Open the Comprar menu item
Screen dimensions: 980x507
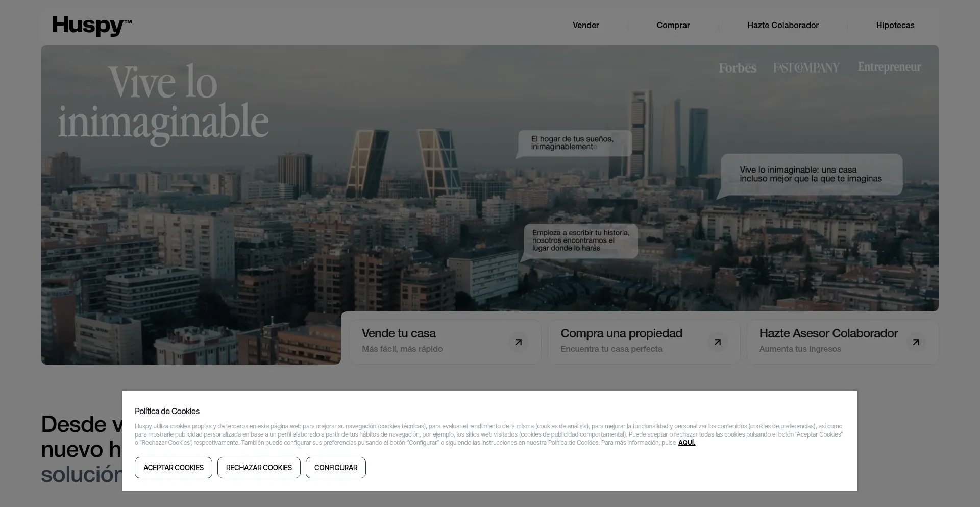pyautogui.click(x=673, y=26)
